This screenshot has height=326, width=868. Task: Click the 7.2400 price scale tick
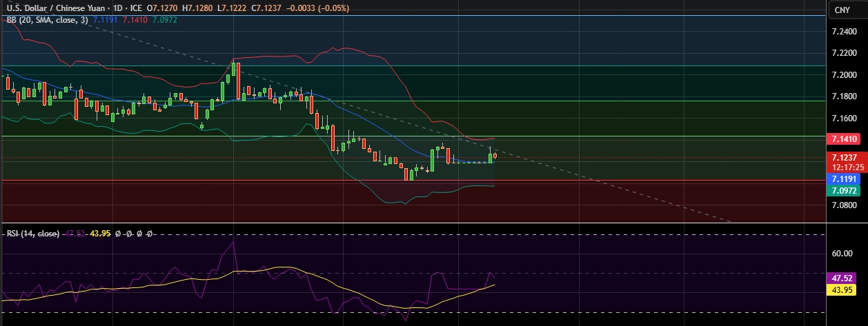coord(845,32)
